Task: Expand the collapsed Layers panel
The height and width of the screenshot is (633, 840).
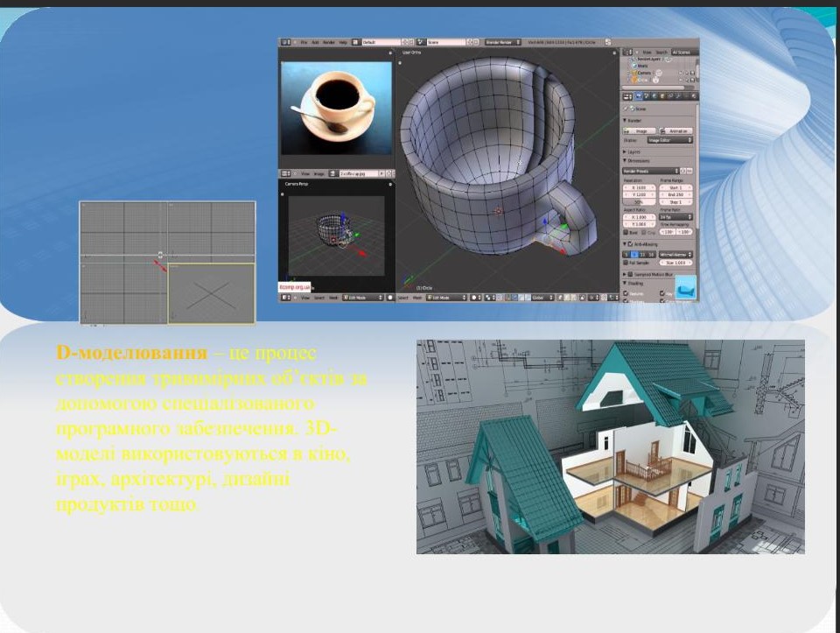Action: click(x=634, y=151)
